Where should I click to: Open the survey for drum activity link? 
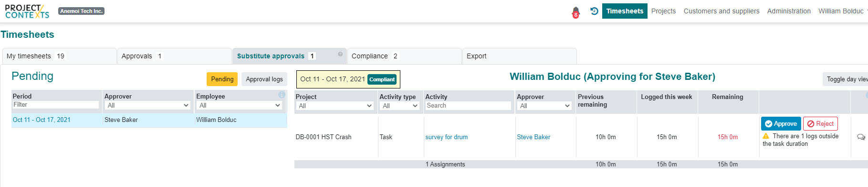447,137
